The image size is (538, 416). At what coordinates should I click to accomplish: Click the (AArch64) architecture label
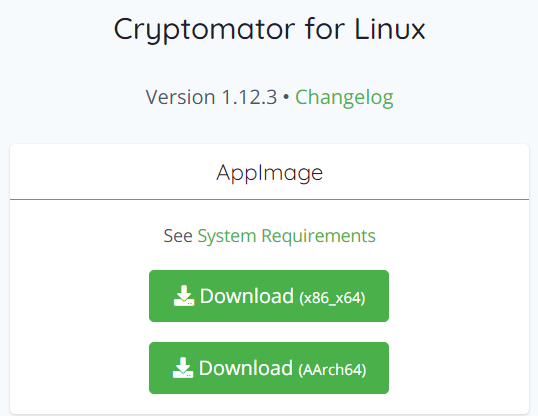point(332,370)
